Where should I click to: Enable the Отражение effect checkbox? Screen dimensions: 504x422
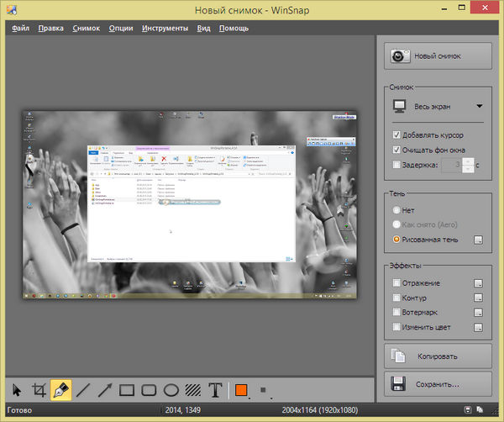pos(396,283)
